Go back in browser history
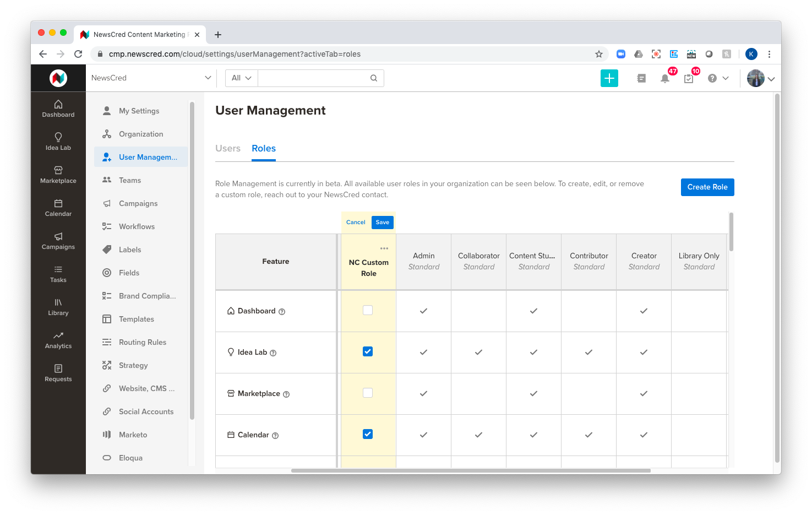This screenshot has width=812, height=515. coord(43,54)
